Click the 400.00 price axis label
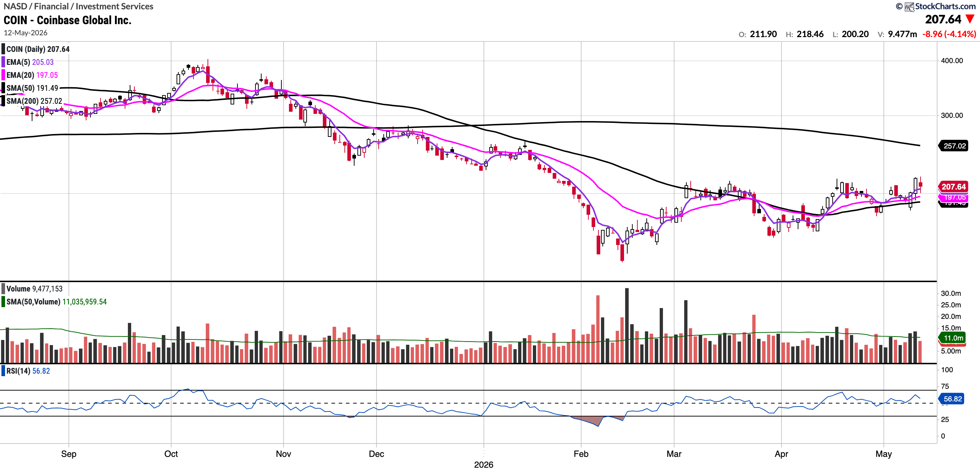980x472 pixels. [x=952, y=61]
